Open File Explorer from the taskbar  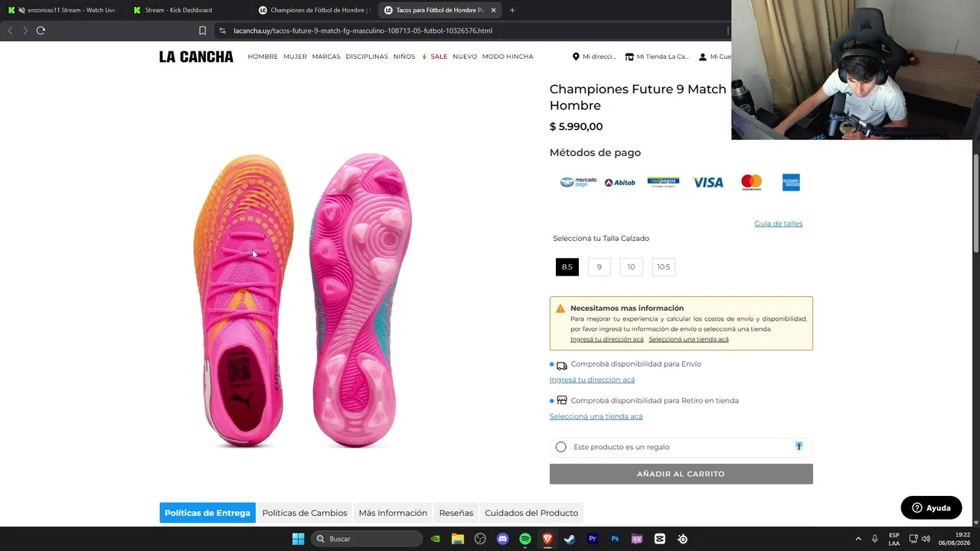pos(458,539)
